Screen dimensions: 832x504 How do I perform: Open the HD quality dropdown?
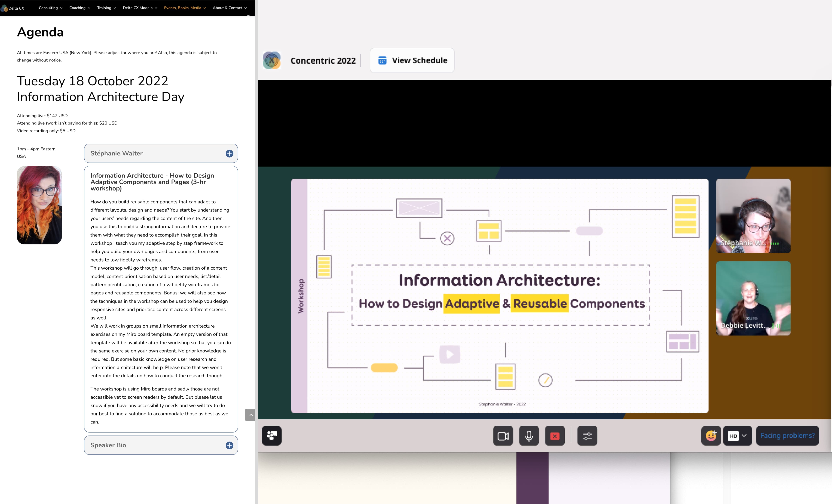click(x=738, y=436)
